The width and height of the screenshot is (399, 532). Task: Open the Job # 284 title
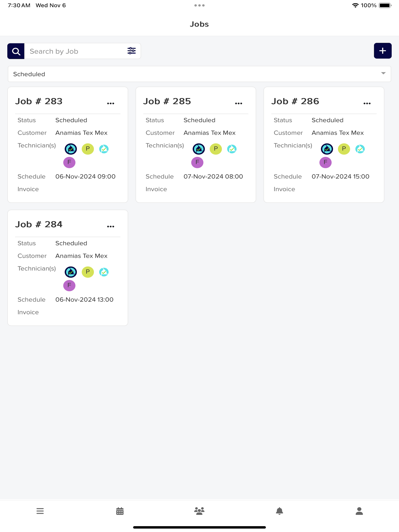[x=39, y=224]
